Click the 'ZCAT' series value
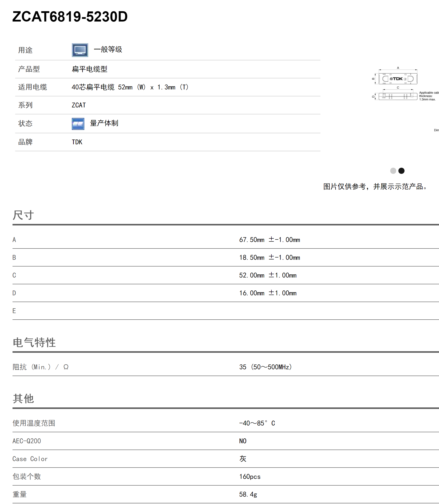439x504 pixels. point(79,105)
